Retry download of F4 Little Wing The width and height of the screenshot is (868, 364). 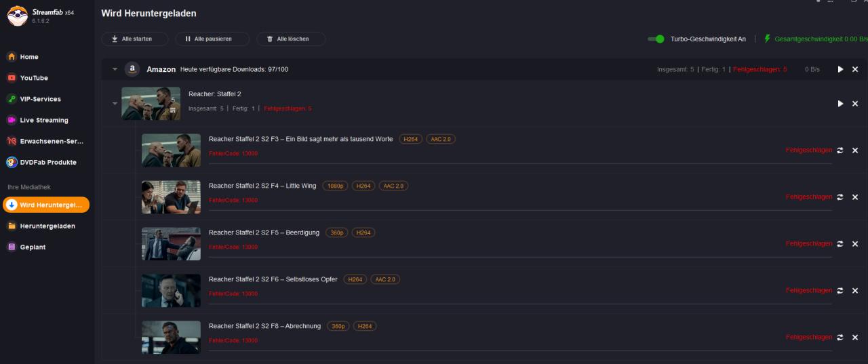[x=841, y=197]
